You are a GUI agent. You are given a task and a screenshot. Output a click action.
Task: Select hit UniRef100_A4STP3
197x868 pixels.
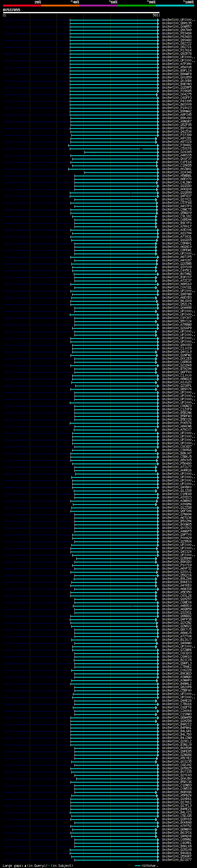tap(176, 206)
